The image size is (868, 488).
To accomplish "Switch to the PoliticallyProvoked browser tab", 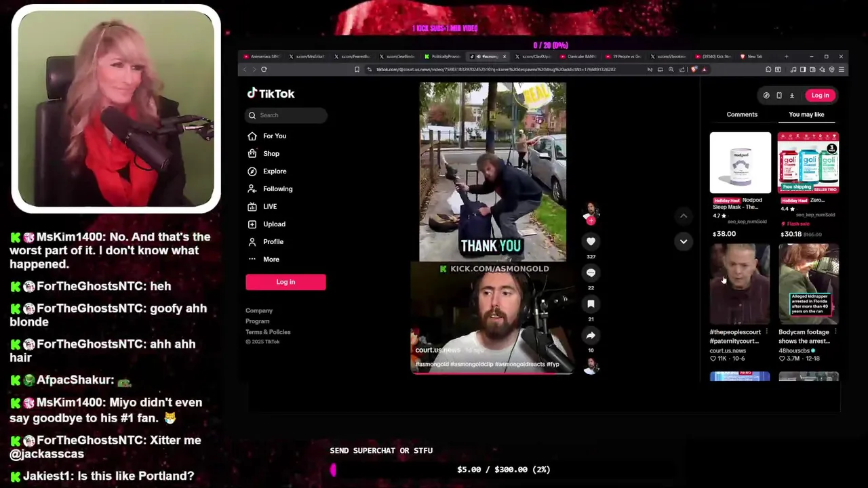I will (443, 56).
